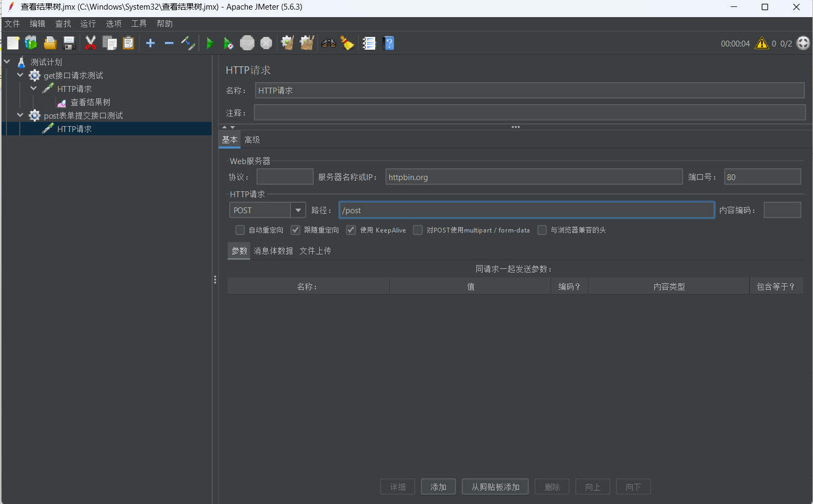Viewport: 813px width, 504px height.
Task: Reset search with the broom icon
Action: [x=347, y=43]
